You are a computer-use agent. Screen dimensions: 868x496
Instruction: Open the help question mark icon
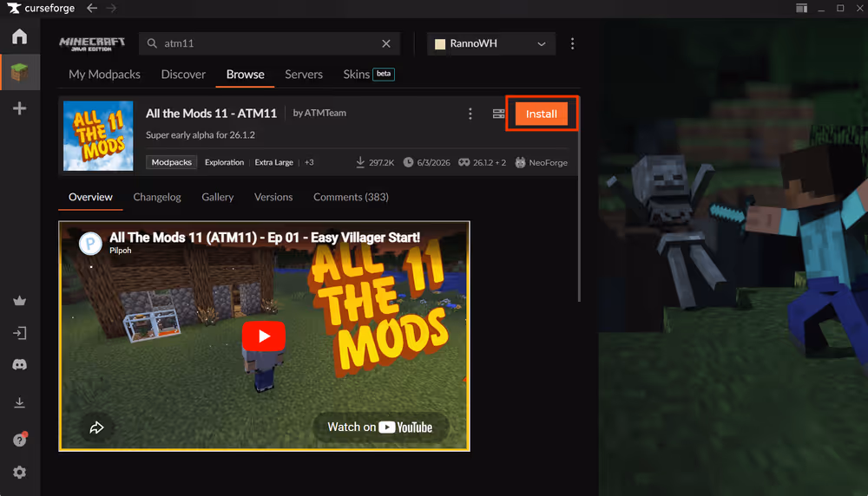(x=19, y=440)
